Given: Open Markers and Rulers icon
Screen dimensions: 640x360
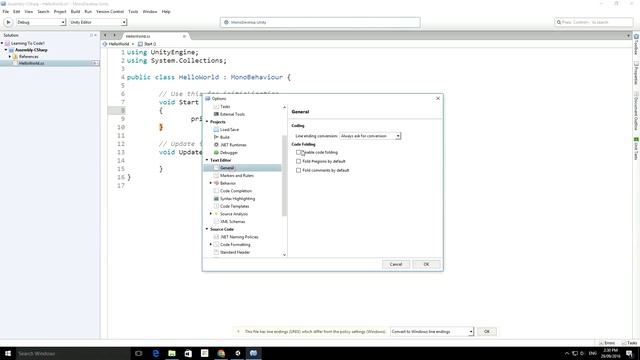Looking at the screenshot, I should (x=216, y=176).
